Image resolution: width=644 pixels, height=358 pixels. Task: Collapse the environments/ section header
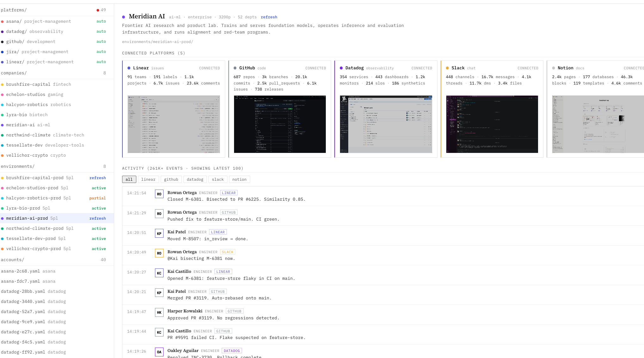(18, 166)
